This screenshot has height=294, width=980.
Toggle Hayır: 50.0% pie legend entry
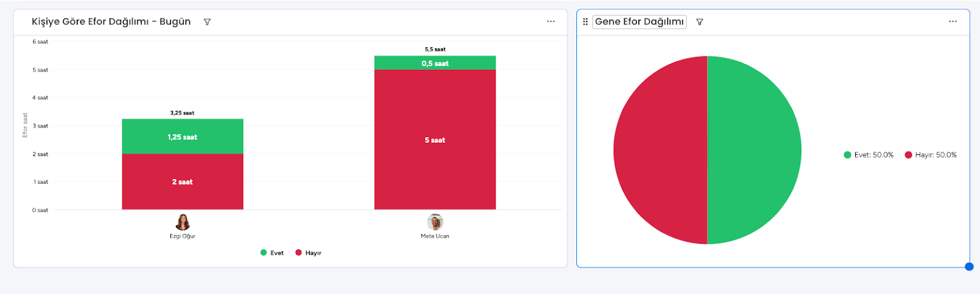coord(930,155)
